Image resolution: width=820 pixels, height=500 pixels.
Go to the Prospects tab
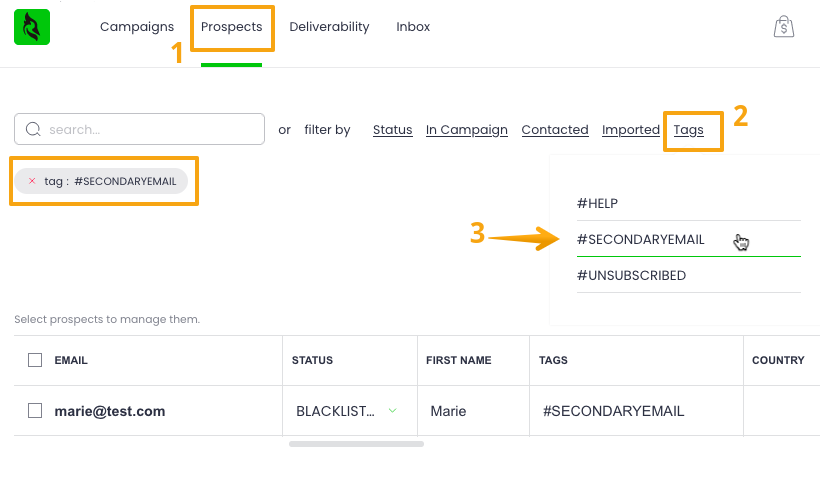point(231,27)
